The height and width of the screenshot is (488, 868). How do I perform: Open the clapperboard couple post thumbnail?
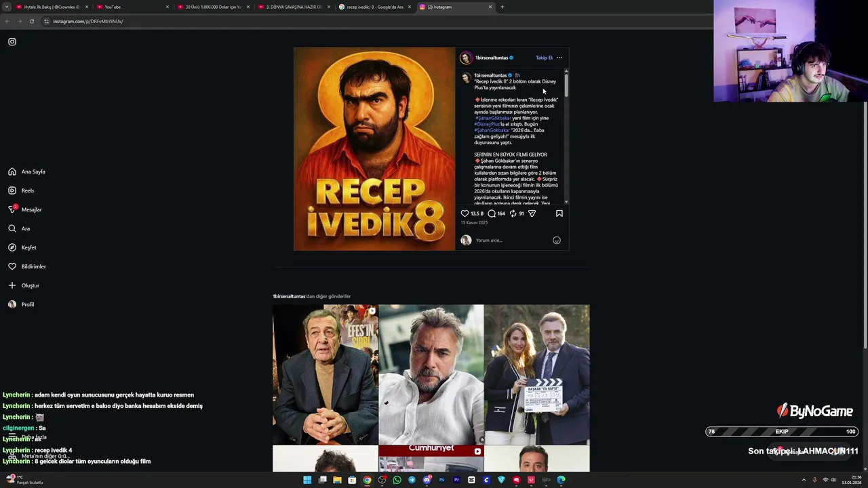coord(537,374)
